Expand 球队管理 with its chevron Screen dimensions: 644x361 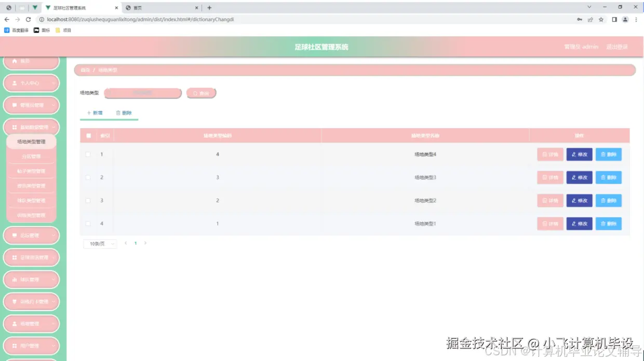click(x=53, y=280)
